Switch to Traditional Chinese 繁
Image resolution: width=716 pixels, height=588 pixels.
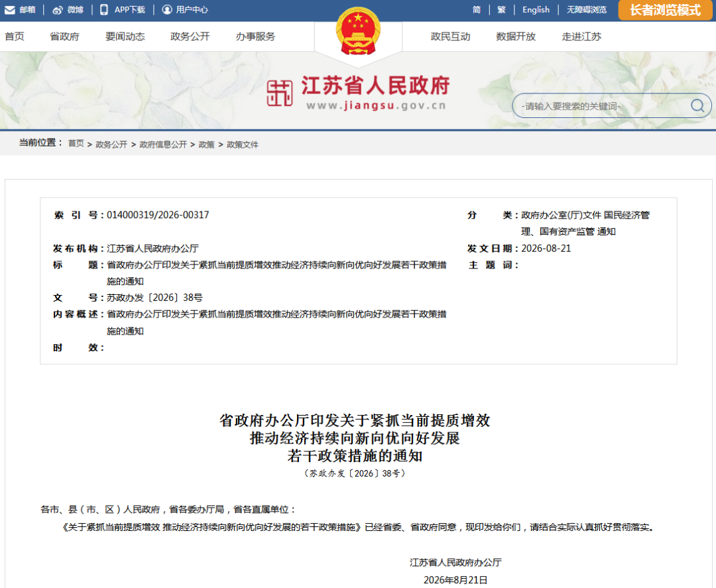(x=501, y=9)
